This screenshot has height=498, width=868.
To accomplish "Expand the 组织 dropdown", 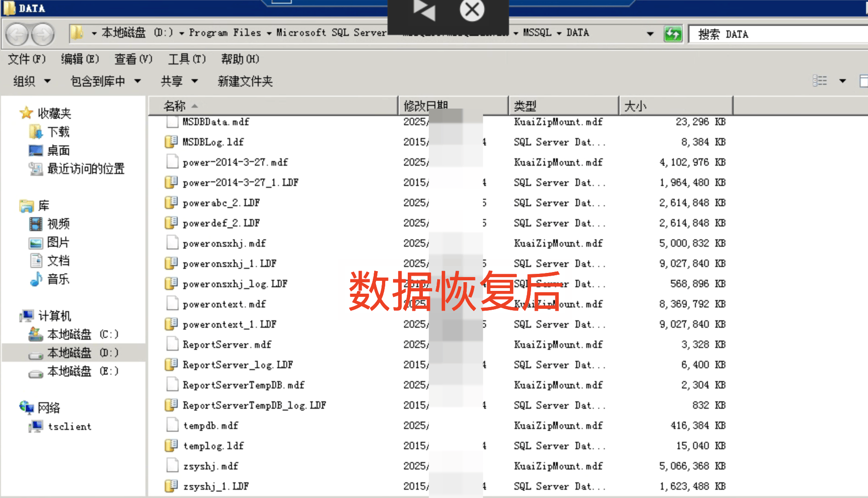I will (x=30, y=81).
